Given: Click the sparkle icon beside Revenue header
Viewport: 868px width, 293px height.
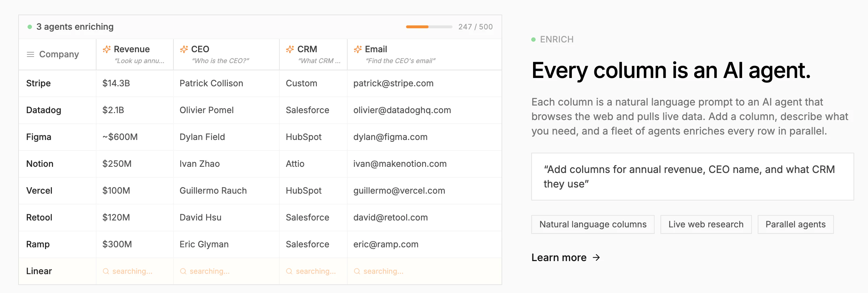Looking at the screenshot, I should click(x=106, y=49).
